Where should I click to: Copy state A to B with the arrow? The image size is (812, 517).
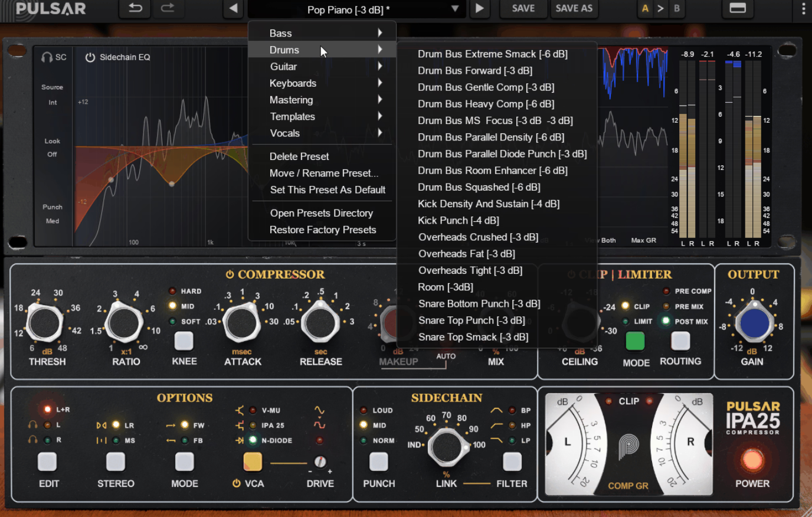click(x=660, y=8)
